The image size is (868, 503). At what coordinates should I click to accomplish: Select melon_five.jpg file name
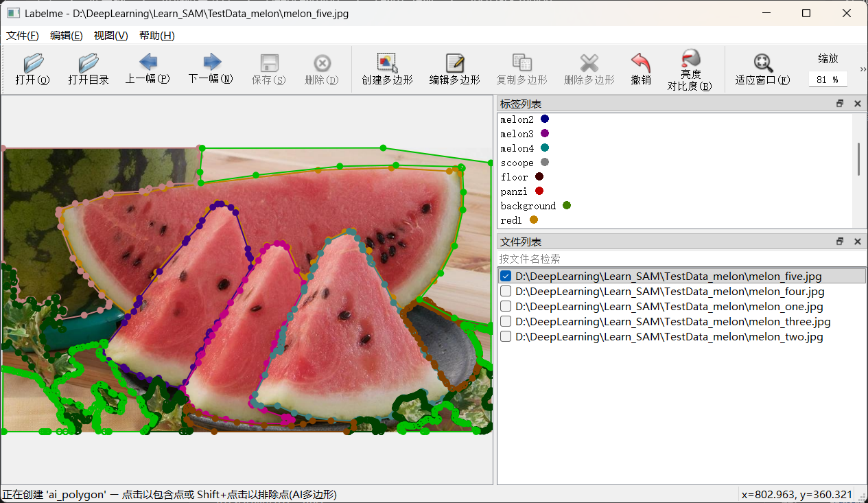tap(668, 276)
